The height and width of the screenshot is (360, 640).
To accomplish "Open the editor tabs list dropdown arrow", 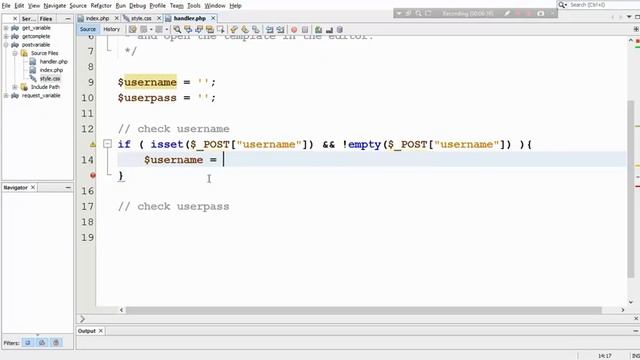I will coord(629,17).
